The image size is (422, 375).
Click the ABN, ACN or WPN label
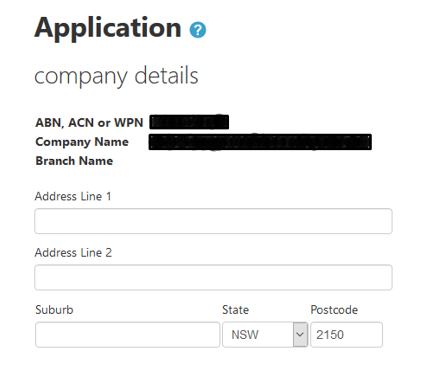pos(89,123)
